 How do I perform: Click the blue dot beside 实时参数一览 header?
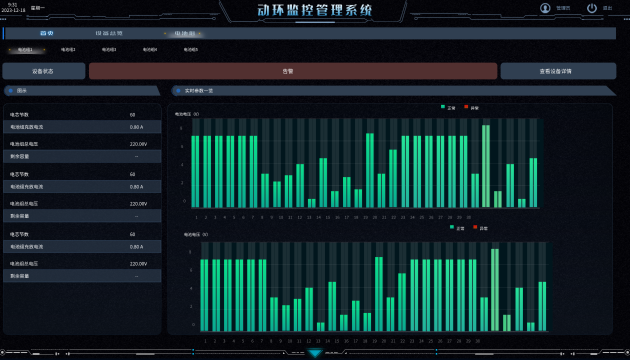(x=178, y=91)
